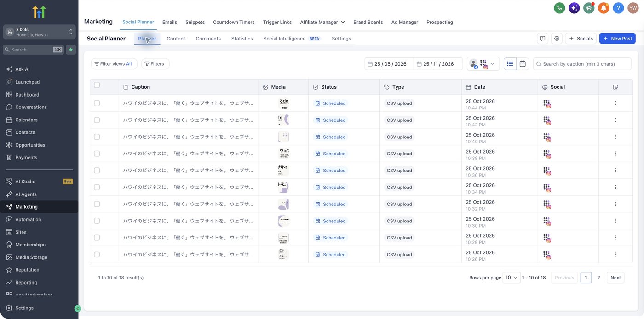This screenshot has width=644, height=319.
Task: Open the Filter views All dropdown
Action: point(114,64)
